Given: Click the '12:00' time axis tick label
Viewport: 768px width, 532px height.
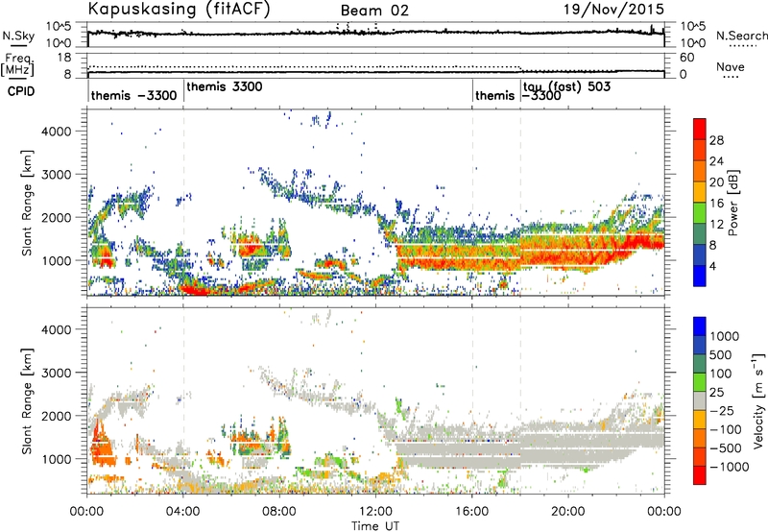Looking at the screenshot, I should point(375,512).
